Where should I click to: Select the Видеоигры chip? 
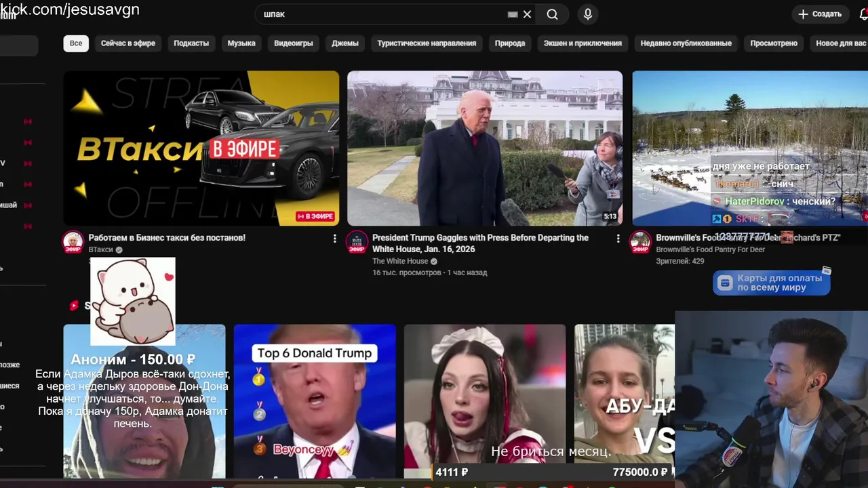click(x=294, y=43)
